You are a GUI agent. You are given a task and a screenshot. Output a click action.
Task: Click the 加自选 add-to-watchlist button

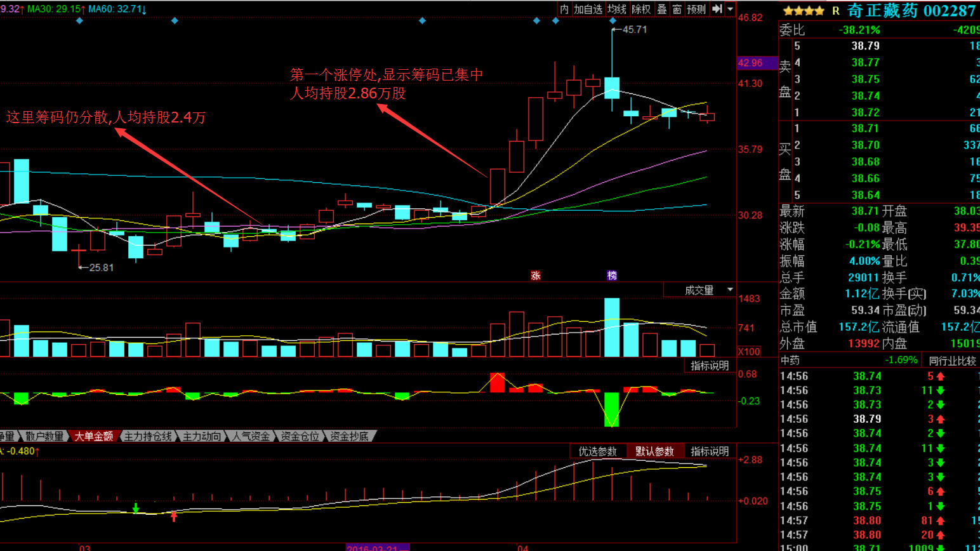pos(588,9)
